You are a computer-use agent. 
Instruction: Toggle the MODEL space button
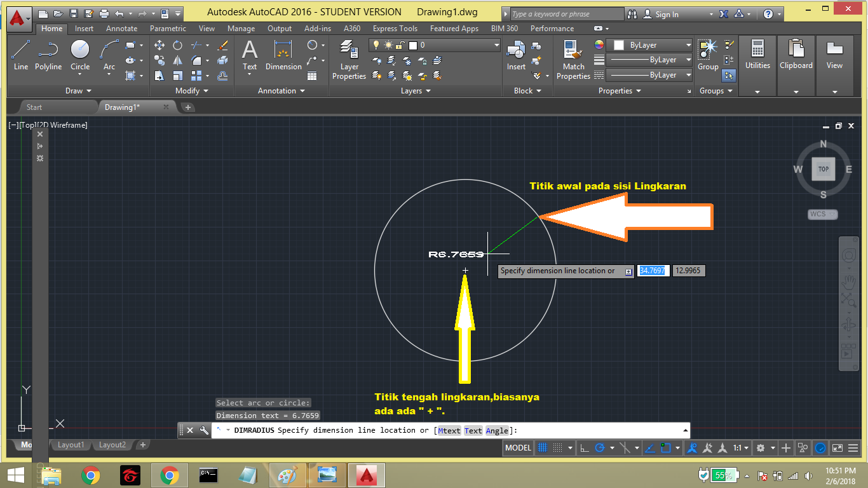[x=518, y=448]
